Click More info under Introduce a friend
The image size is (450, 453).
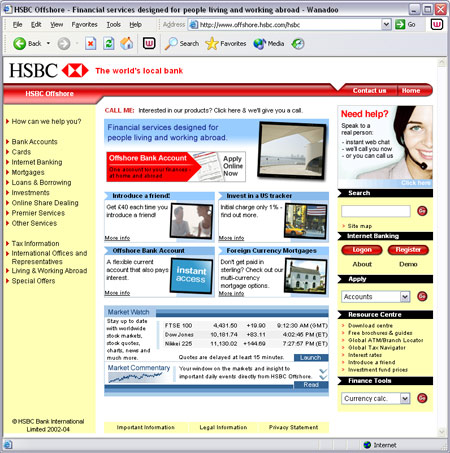117,238
